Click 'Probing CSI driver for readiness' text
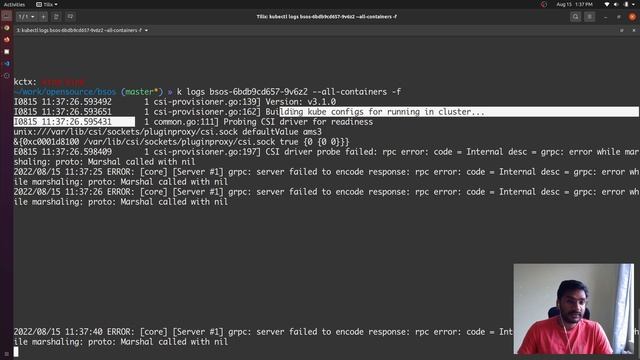The image size is (640, 360). click(298, 122)
